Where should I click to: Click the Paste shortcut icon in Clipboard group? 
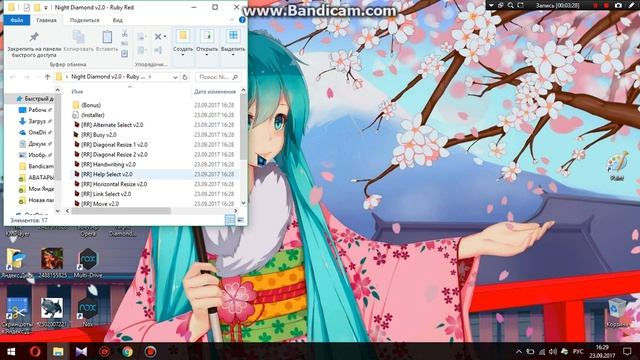(x=124, y=53)
